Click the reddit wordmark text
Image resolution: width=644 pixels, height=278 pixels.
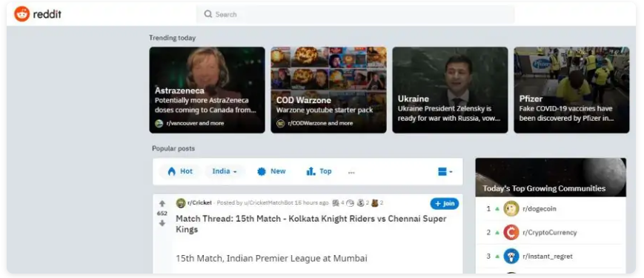(x=47, y=14)
